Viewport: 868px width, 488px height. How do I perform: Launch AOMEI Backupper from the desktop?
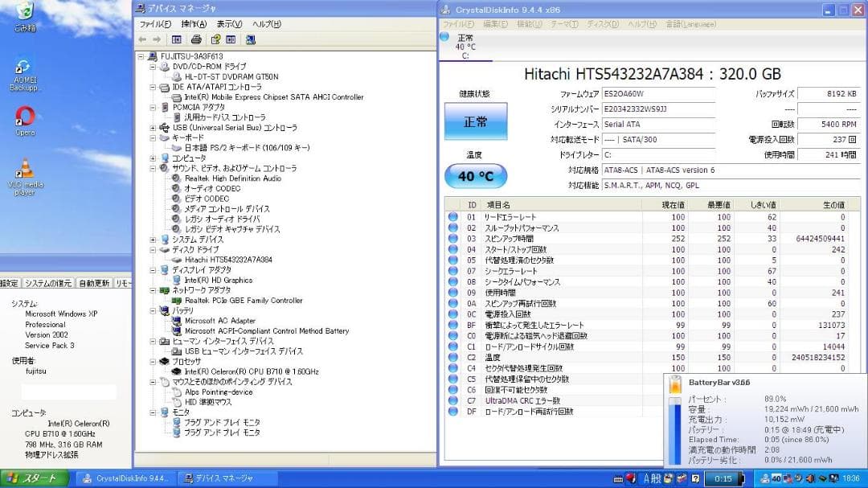click(x=24, y=76)
